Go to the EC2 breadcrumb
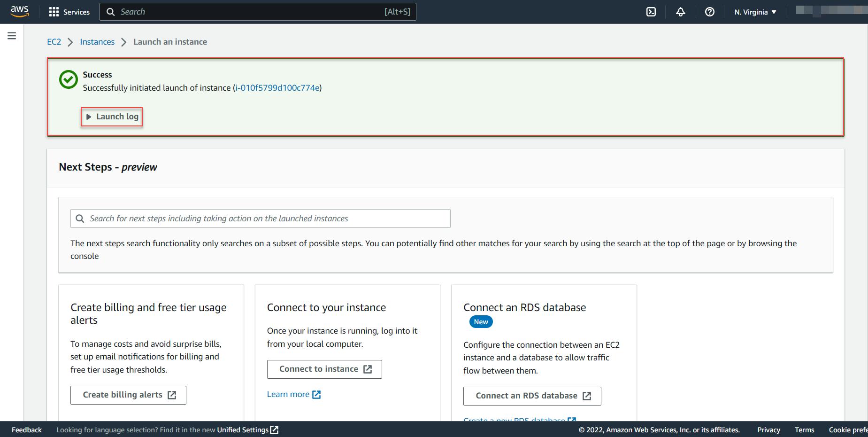This screenshot has width=868, height=437. (x=54, y=42)
